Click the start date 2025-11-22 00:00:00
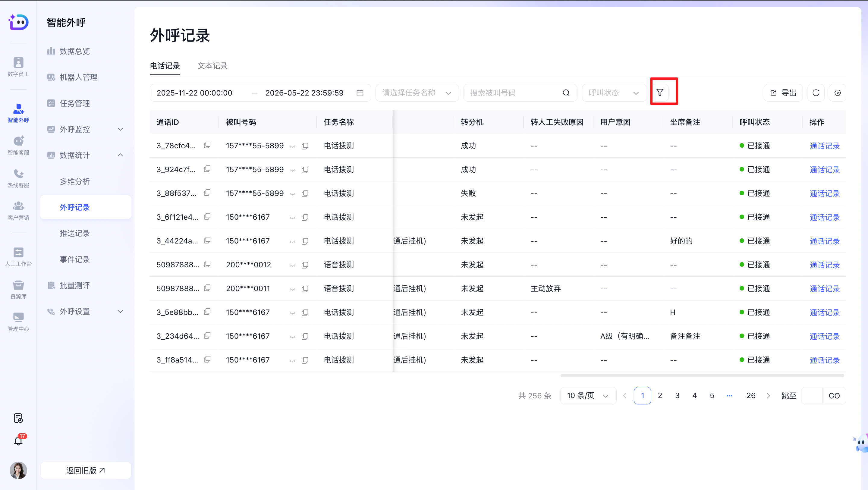Image resolution: width=868 pixels, height=490 pixels. (194, 93)
